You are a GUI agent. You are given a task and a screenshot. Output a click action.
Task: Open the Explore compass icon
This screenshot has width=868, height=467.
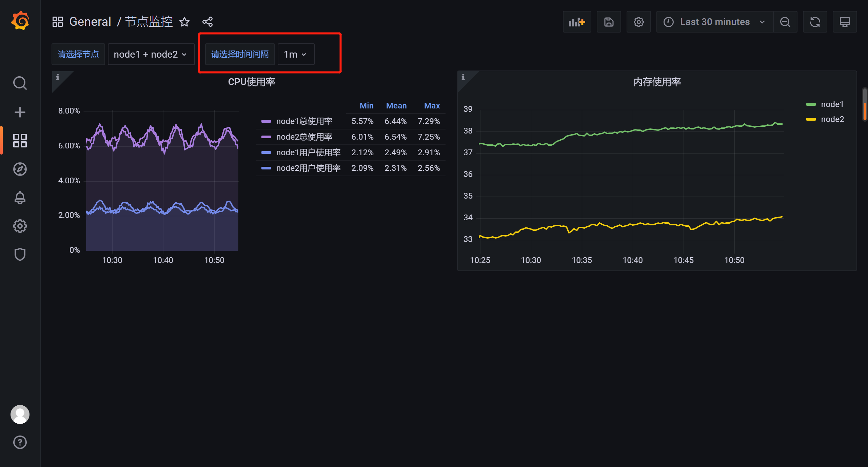coord(20,169)
